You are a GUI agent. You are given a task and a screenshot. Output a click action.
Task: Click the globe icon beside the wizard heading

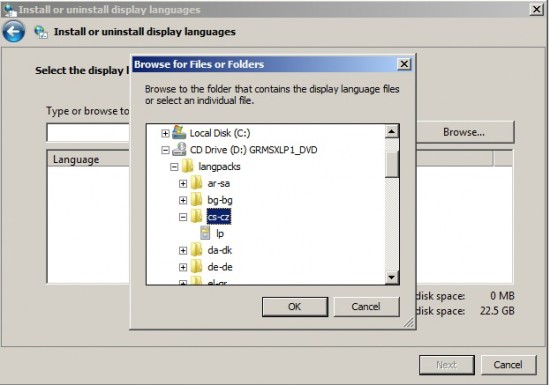pos(41,32)
